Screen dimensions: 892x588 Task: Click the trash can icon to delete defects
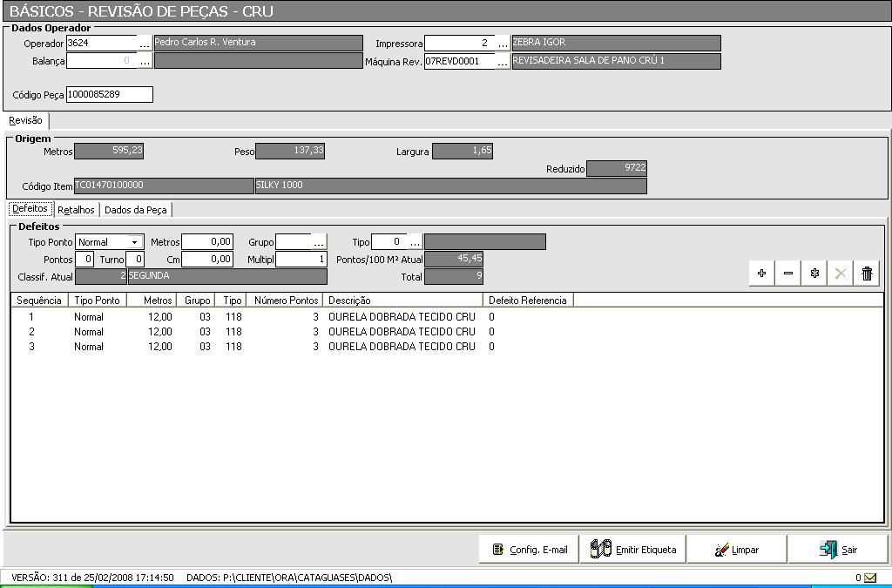point(867,274)
